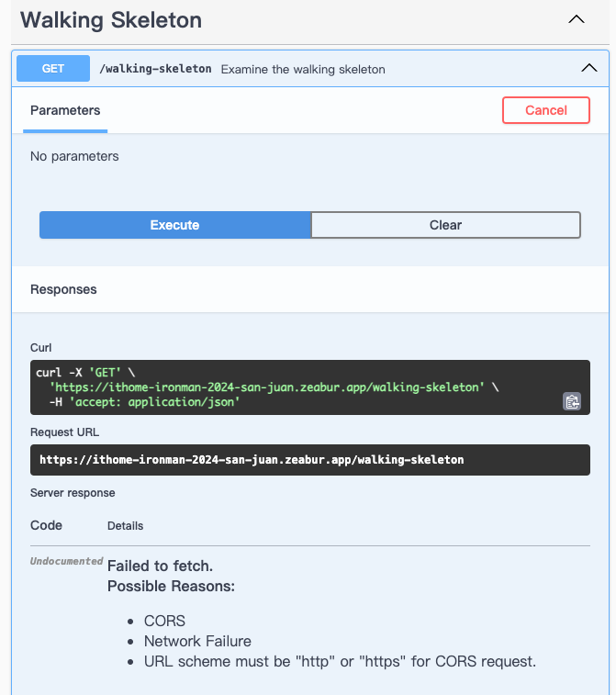Viewport: 616px width, 695px height.
Task: Click the green URL in curl command
Action: 267,387
